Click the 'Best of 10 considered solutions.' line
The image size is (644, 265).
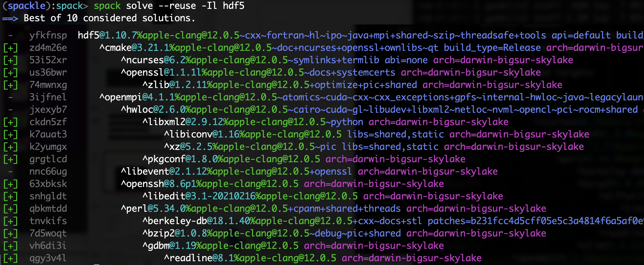109,18
